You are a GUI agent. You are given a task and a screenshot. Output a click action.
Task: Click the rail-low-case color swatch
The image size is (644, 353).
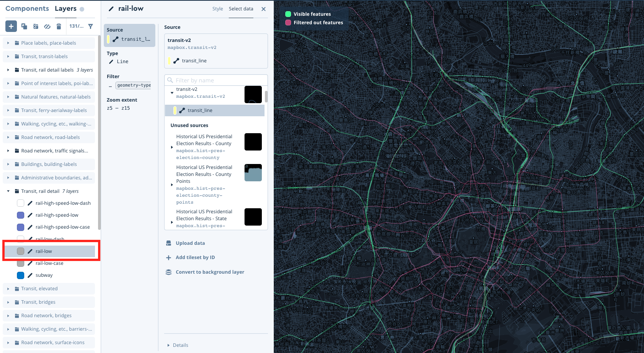tap(21, 263)
